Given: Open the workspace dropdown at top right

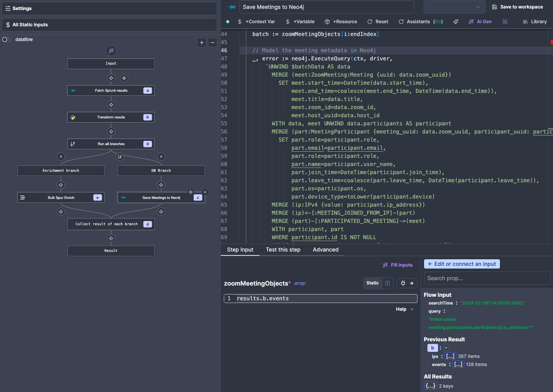Looking at the screenshot, I should pos(454,7).
